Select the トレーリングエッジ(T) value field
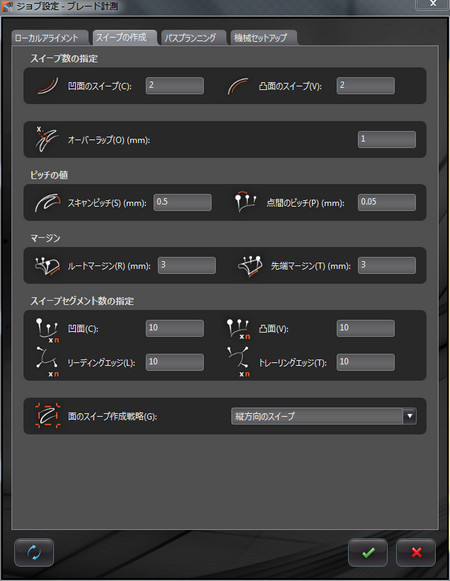 pyautogui.click(x=365, y=362)
